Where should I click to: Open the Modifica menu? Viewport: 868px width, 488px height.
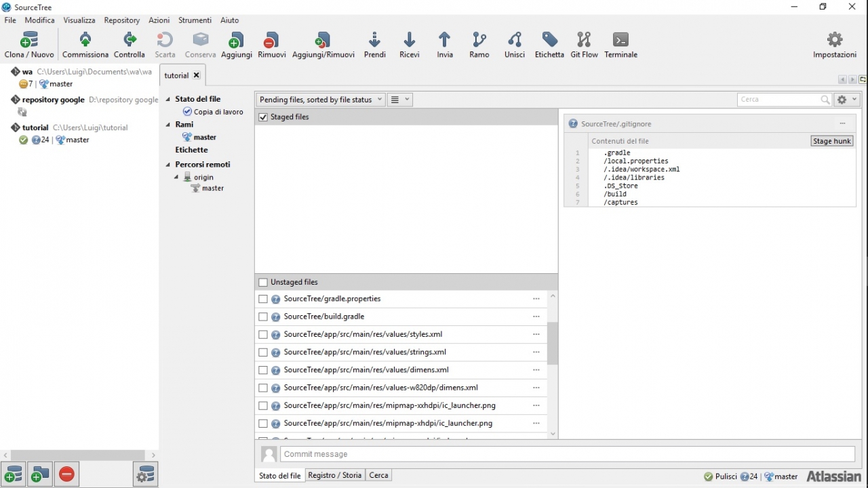[x=40, y=20]
